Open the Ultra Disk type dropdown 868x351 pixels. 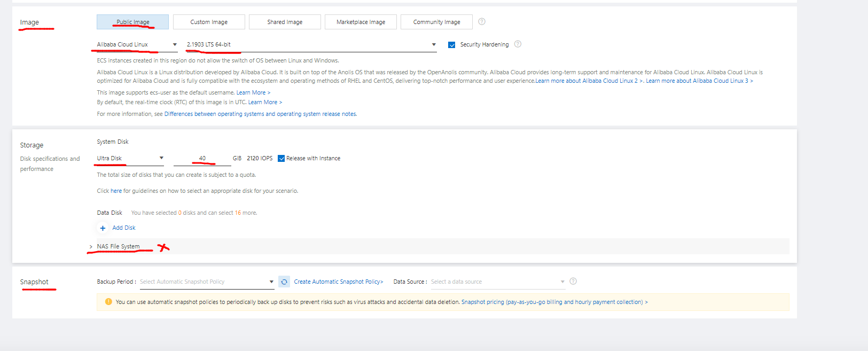130,158
